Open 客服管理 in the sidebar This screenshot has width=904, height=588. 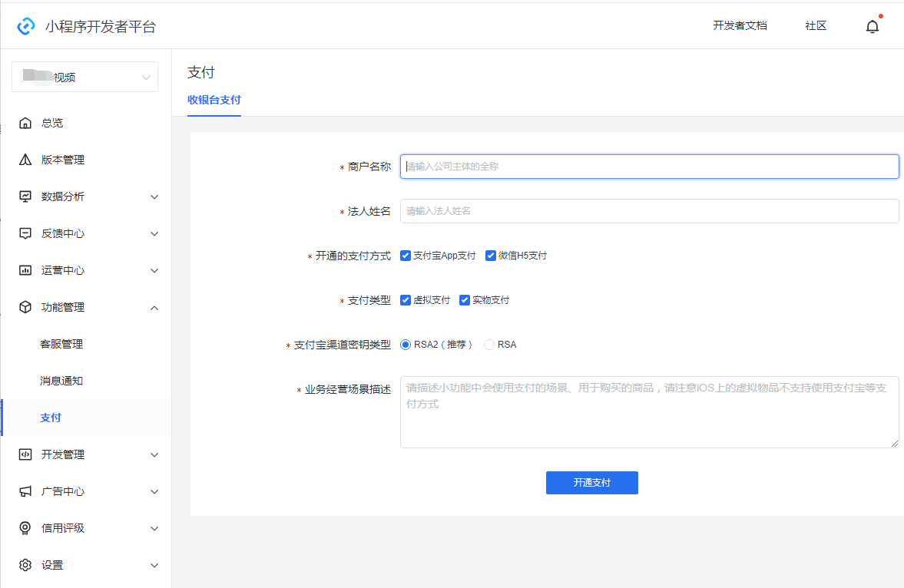(x=61, y=344)
